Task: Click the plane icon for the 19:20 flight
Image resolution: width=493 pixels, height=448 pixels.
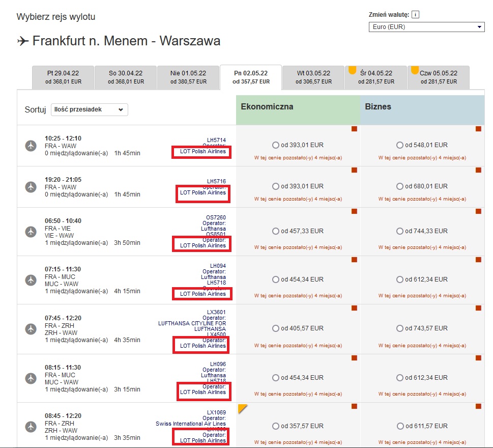Action: pyautogui.click(x=31, y=187)
